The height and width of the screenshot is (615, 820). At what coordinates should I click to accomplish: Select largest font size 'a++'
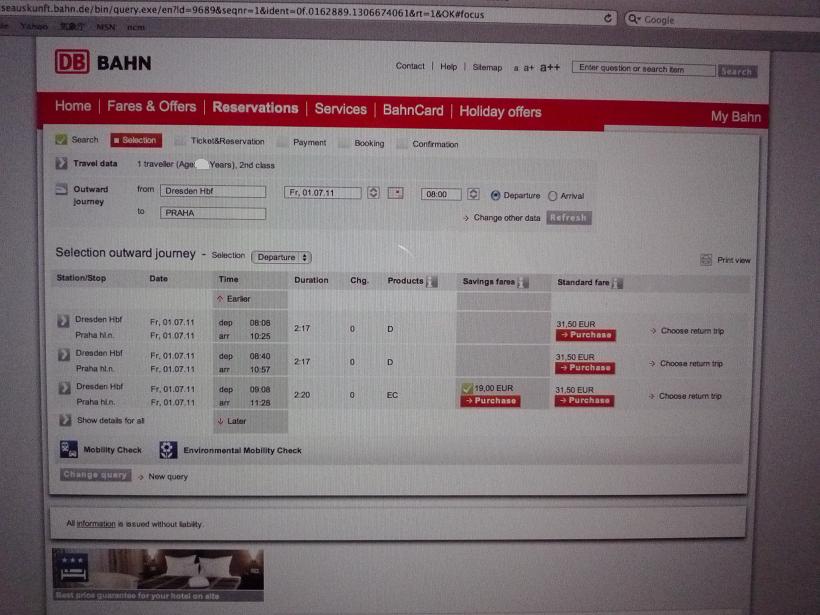550,67
